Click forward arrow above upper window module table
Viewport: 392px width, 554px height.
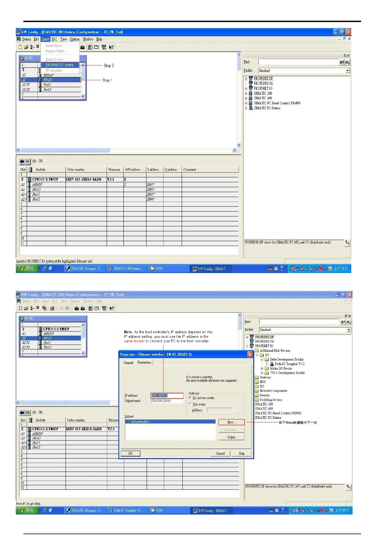[28, 162]
